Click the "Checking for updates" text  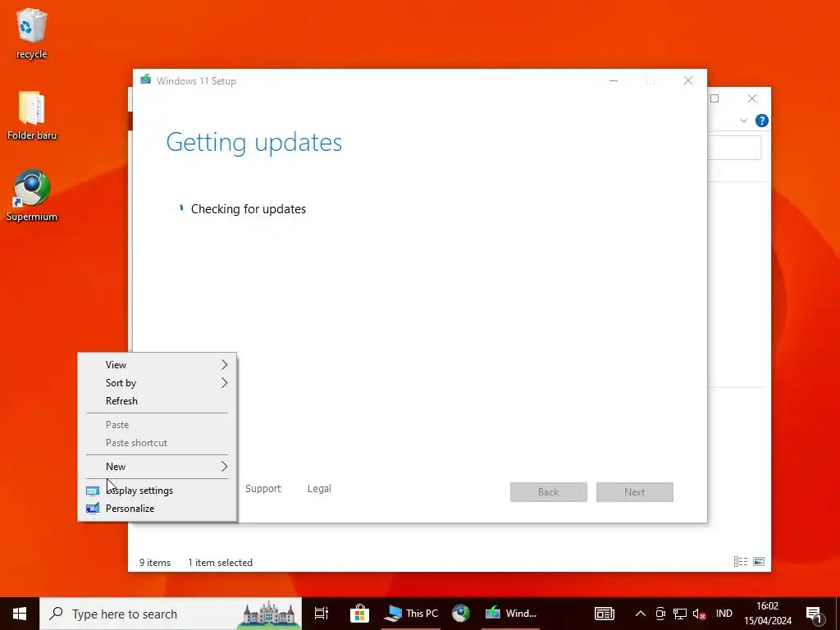coord(249,209)
